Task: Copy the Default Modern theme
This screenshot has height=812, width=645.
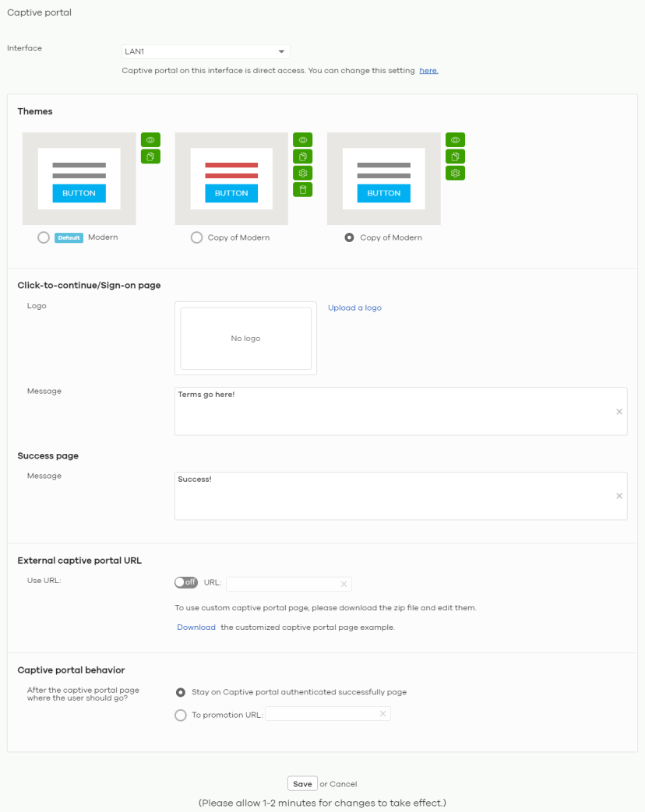Action: point(150,156)
